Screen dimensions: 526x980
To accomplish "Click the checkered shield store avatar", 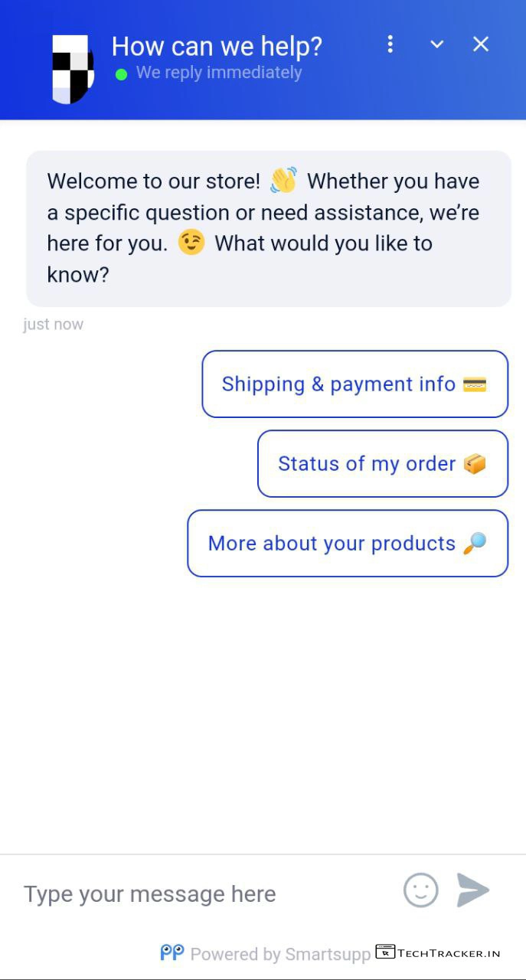I will (x=73, y=69).
